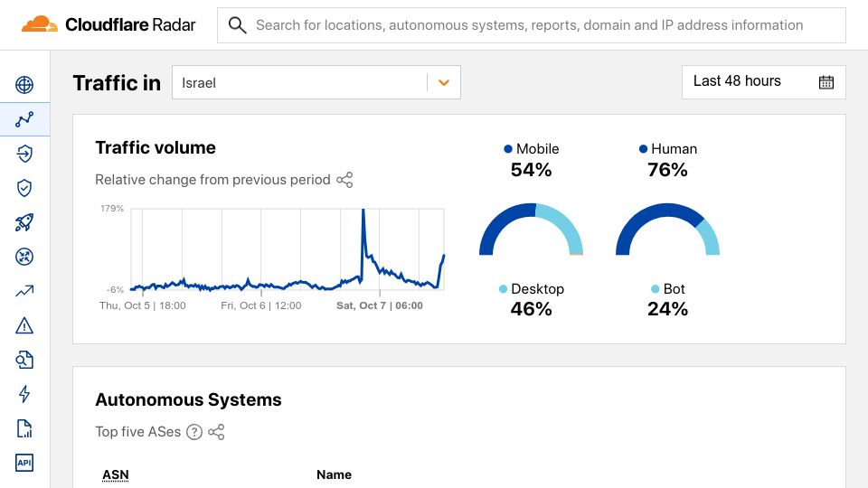Open the shield-check security sidebar icon
This screenshot has width=868, height=488.
coord(24,188)
